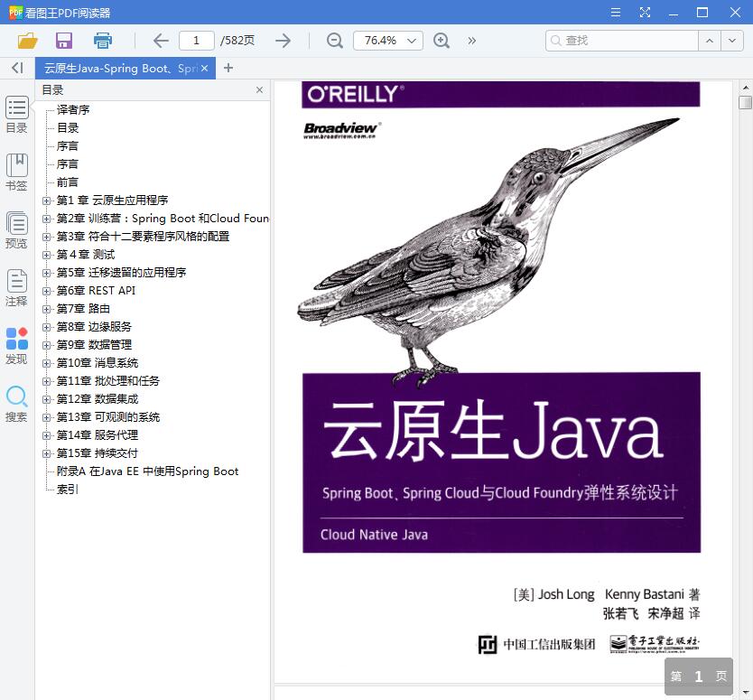Select 第15章 持续交付 outline entry
753x700 pixels.
(98, 453)
